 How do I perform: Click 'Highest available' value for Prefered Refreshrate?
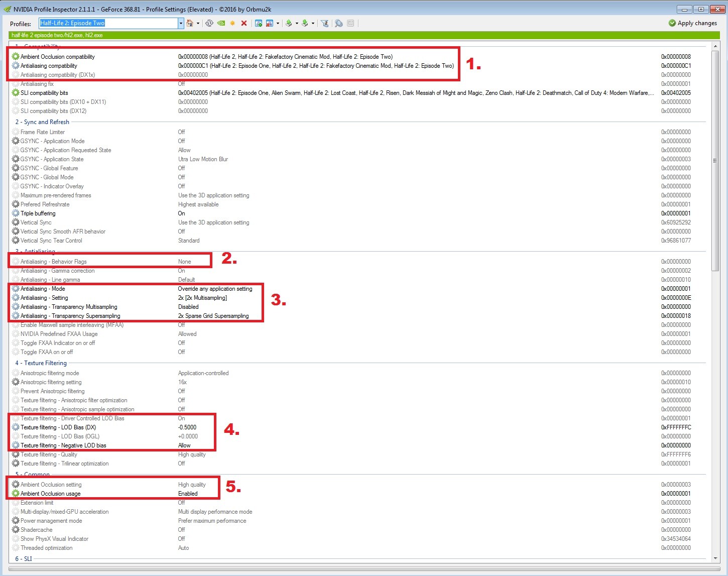tap(198, 204)
